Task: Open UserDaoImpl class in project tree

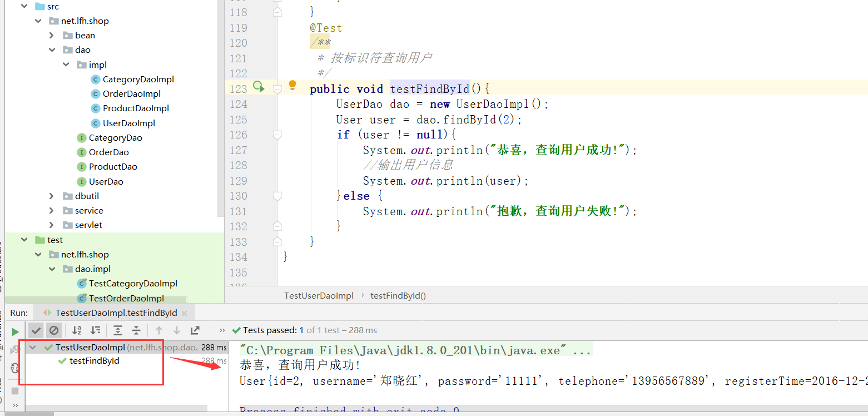Action: (129, 123)
